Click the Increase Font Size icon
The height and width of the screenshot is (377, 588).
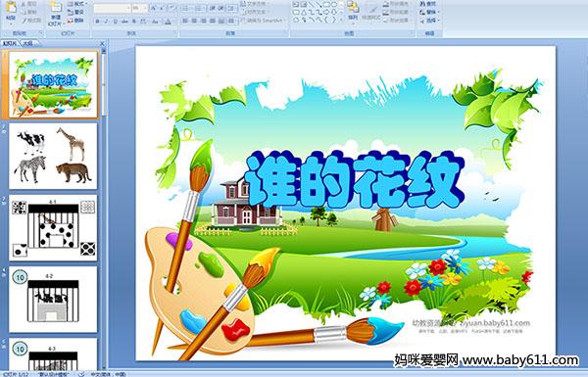(x=154, y=8)
